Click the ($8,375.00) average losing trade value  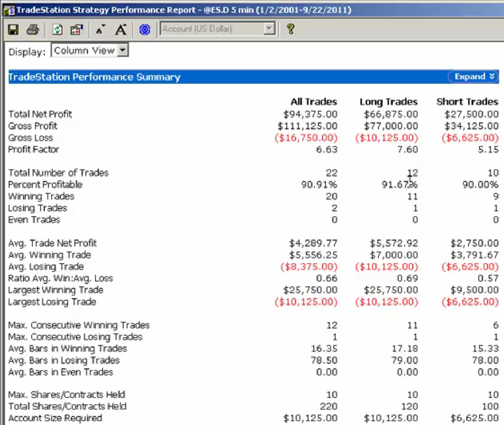pyautogui.click(x=309, y=266)
